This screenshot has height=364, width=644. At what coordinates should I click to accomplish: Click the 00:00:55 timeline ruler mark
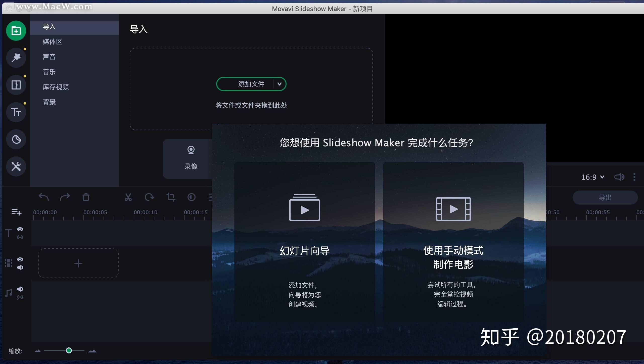(598, 212)
